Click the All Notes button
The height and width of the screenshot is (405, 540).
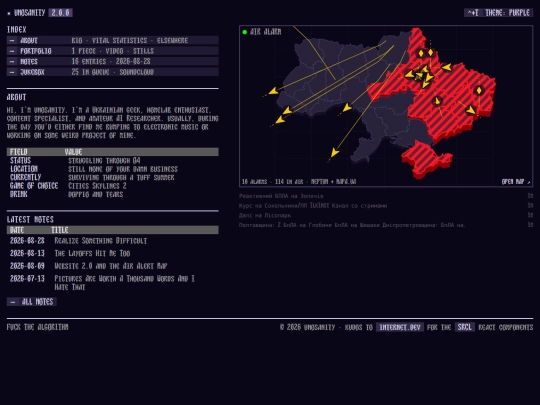click(x=32, y=302)
